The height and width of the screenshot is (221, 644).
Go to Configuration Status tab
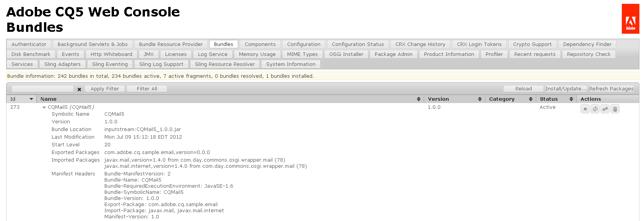click(x=358, y=44)
